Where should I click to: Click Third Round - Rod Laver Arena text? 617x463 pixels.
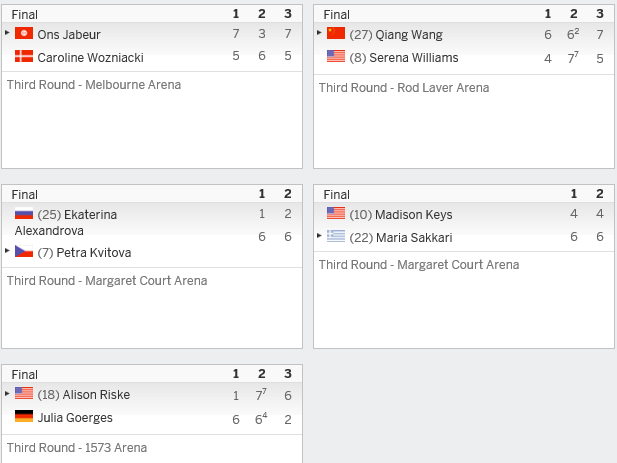pyautogui.click(x=404, y=87)
